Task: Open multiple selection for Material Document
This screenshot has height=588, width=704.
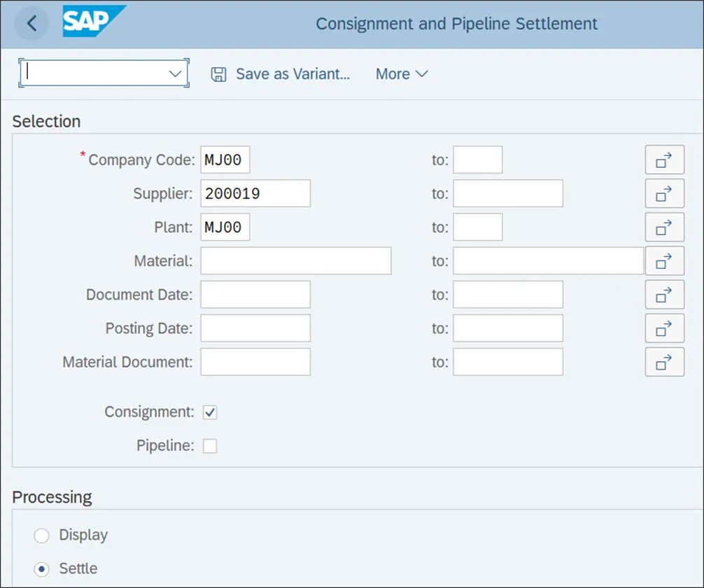Action: [664, 362]
